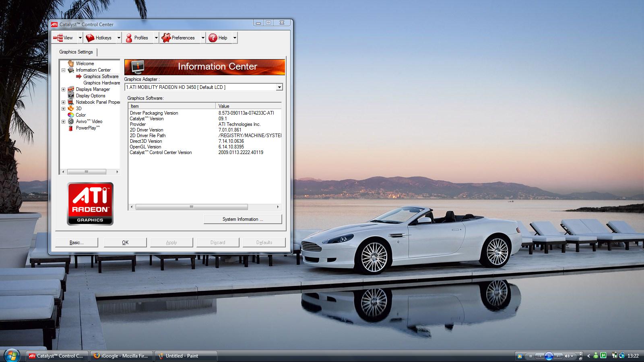Open the Graphics Adapter dropdown
The height and width of the screenshot is (362, 644).
(x=279, y=87)
